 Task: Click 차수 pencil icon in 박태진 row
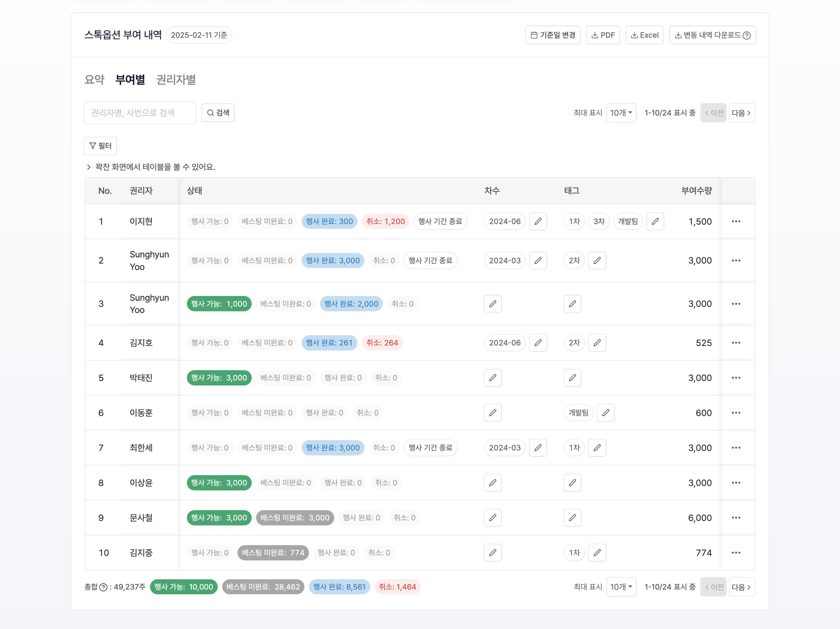[492, 378]
